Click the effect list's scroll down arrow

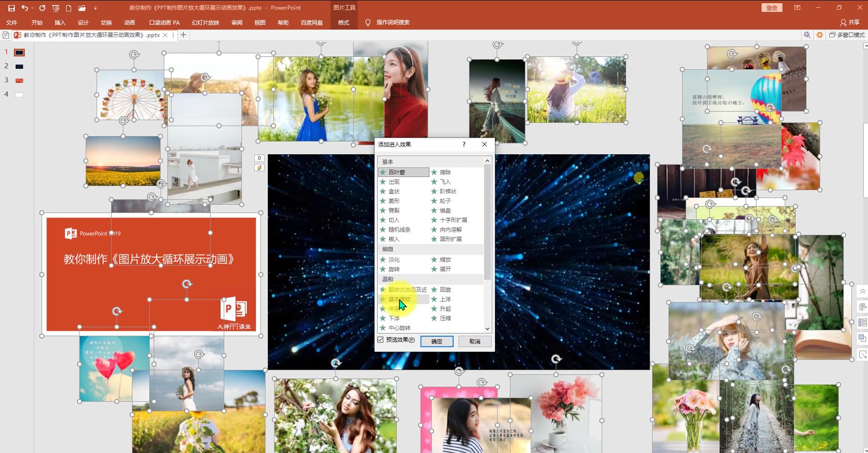pos(487,328)
